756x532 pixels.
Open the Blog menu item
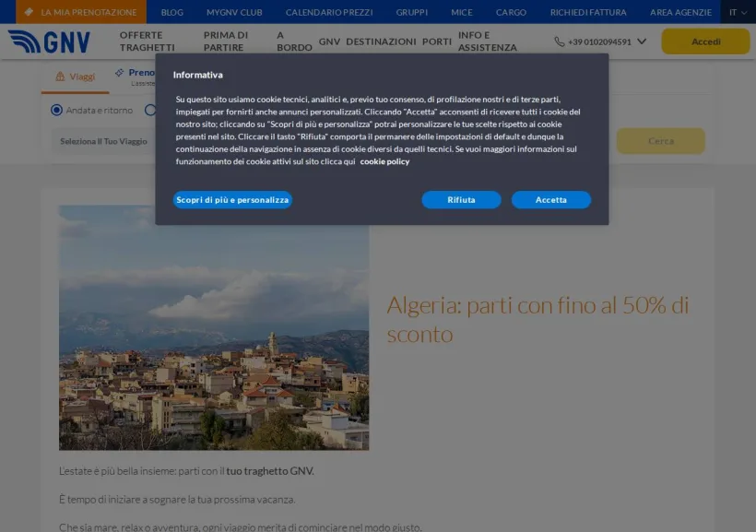[x=172, y=12]
